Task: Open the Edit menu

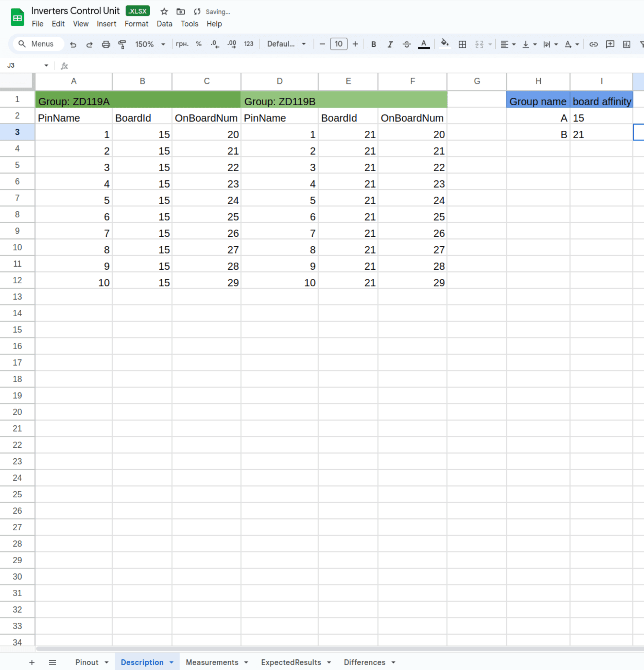Action: click(x=58, y=24)
